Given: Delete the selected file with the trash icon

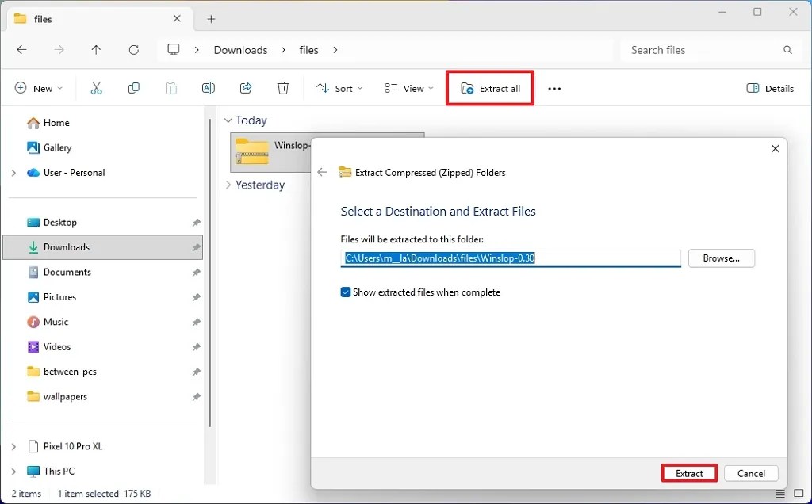Looking at the screenshot, I should click(283, 88).
